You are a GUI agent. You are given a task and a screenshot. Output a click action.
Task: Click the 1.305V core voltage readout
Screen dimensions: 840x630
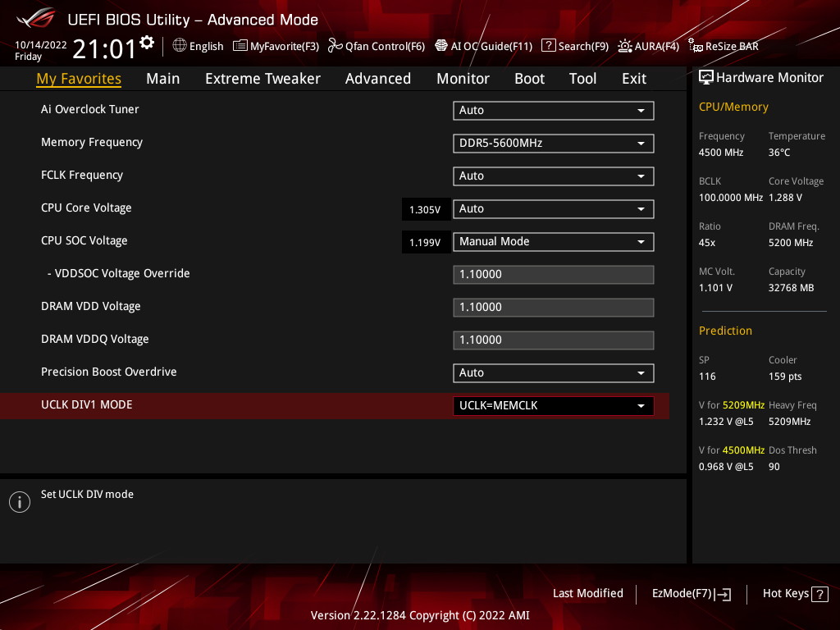pyautogui.click(x=425, y=209)
